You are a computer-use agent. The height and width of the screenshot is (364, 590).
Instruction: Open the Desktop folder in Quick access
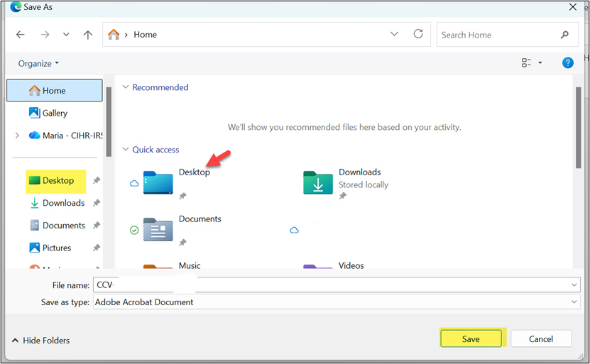(158, 182)
